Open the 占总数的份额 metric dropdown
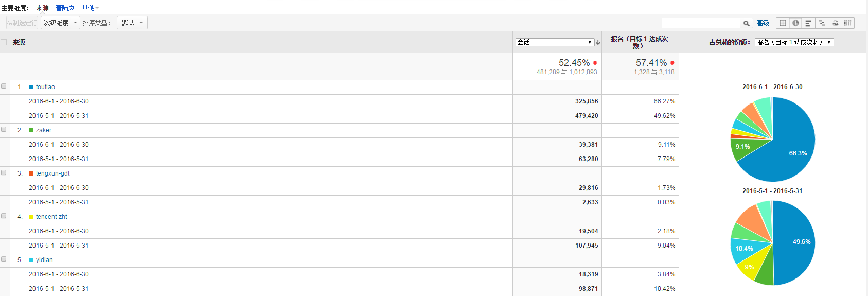Viewport: 868px width, 296px height. click(x=794, y=42)
